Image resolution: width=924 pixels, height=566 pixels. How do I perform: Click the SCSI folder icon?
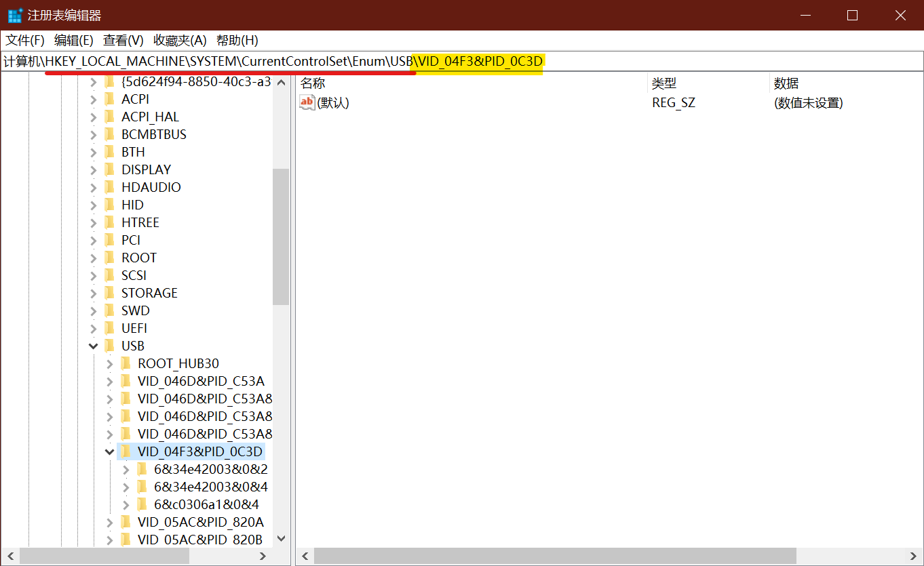point(110,275)
